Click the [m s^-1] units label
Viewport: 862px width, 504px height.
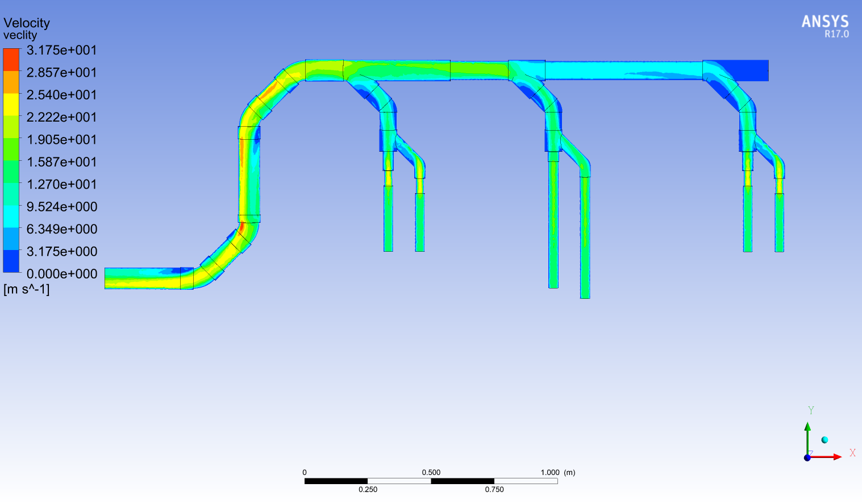pos(26,289)
